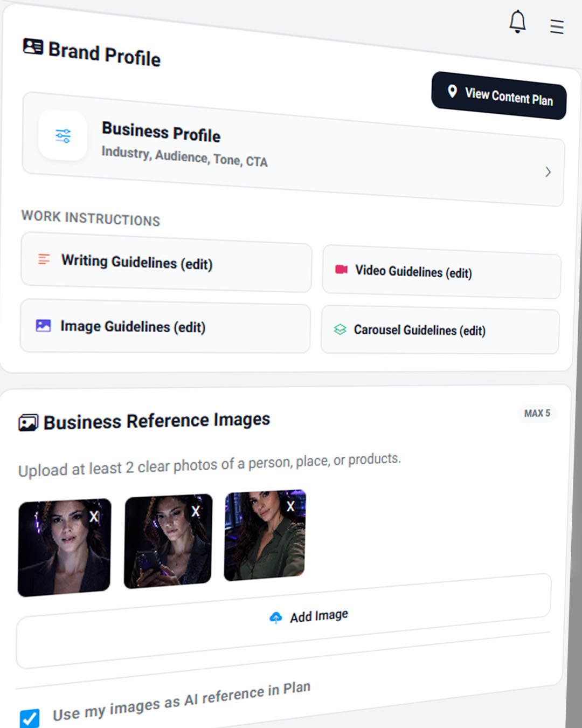Click the Image Guidelines picture icon
This screenshot has height=728, width=582.
click(43, 325)
